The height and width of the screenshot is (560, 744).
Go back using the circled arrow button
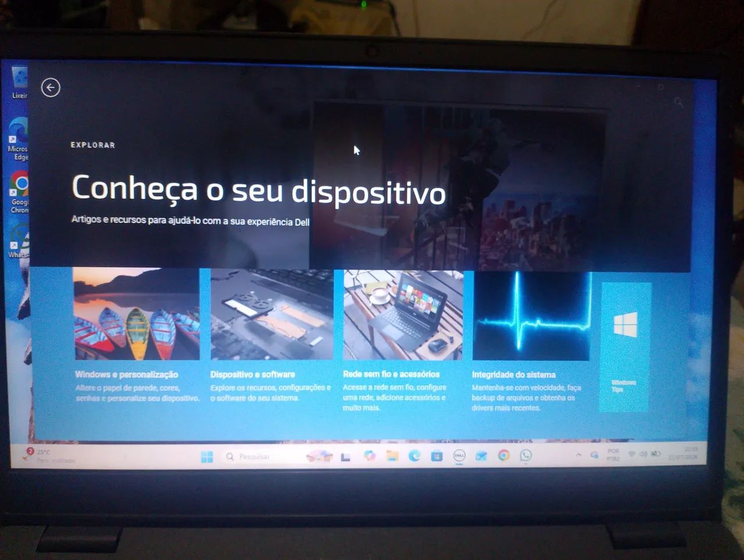tap(51, 88)
